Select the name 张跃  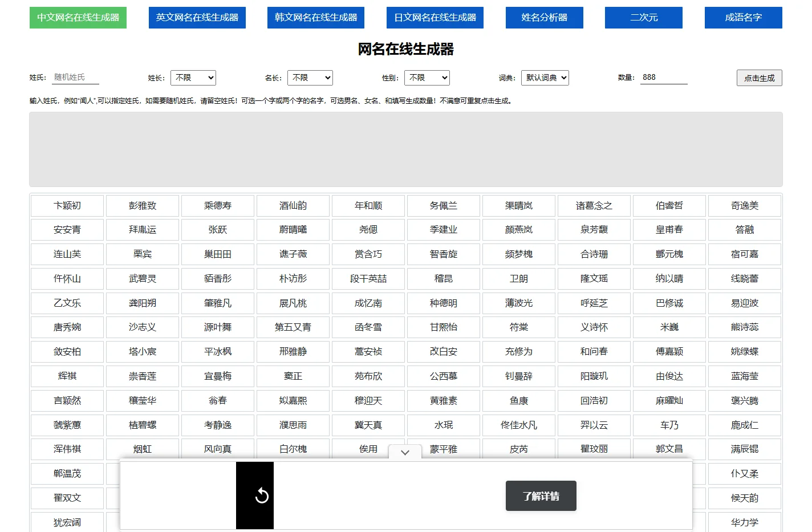[x=218, y=230]
